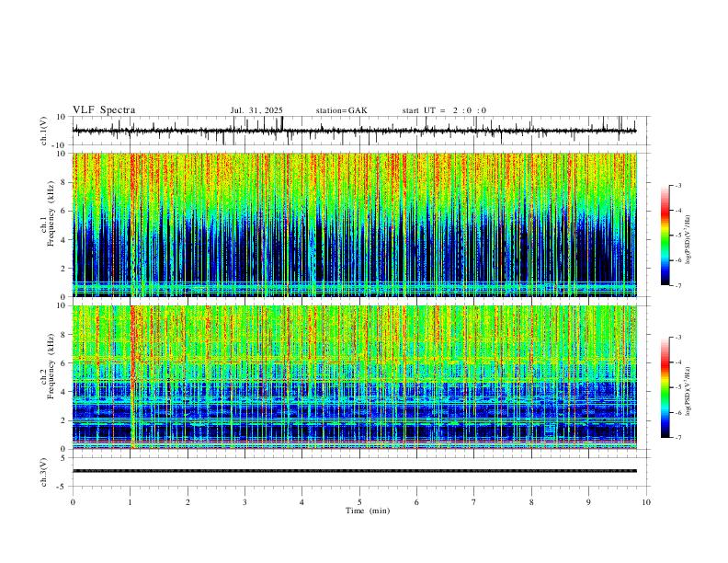Click the '-7' value on ch.2 color bar
The image size is (728, 563).
677,438
